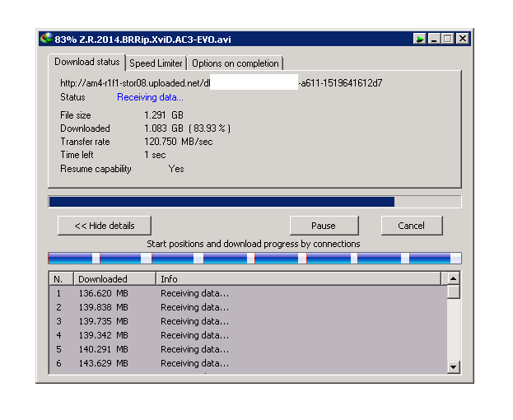Cancel the download
The image size is (513, 420).
tap(412, 226)
